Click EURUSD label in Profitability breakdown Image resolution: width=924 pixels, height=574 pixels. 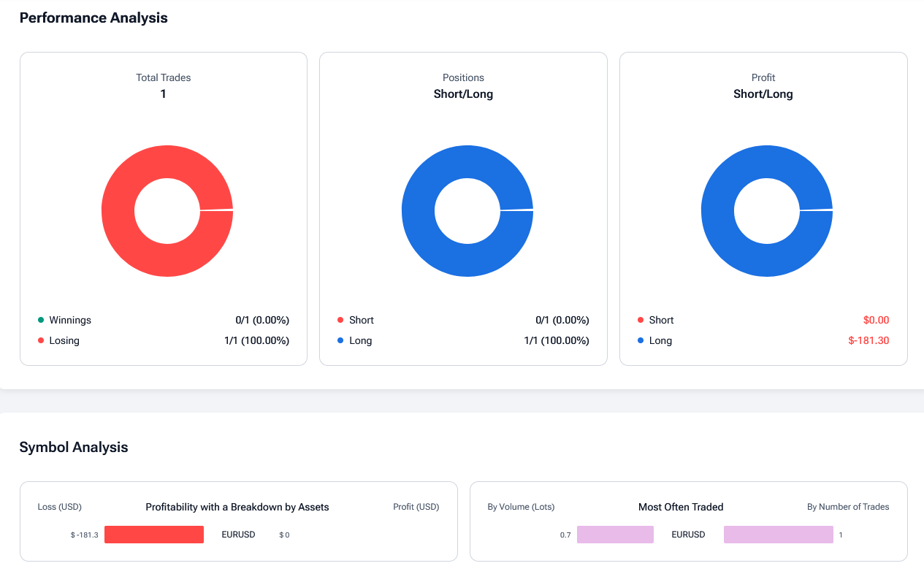click(x=238, y=535)
